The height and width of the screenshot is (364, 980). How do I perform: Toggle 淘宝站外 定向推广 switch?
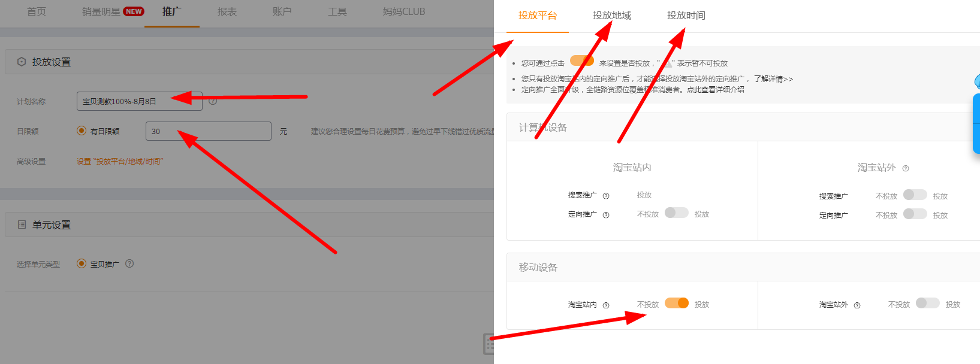pyautogui.click(x=915, y=214)
